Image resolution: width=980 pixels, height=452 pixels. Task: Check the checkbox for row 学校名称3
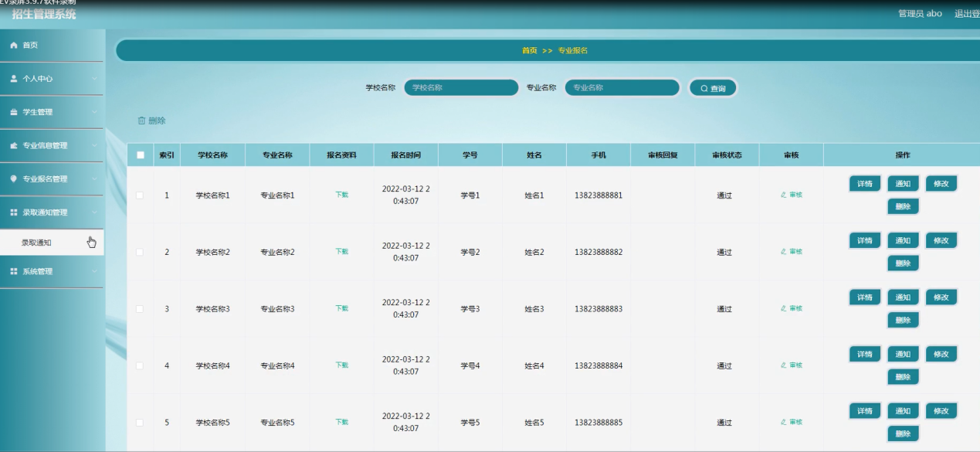click(x=140, y=309)
